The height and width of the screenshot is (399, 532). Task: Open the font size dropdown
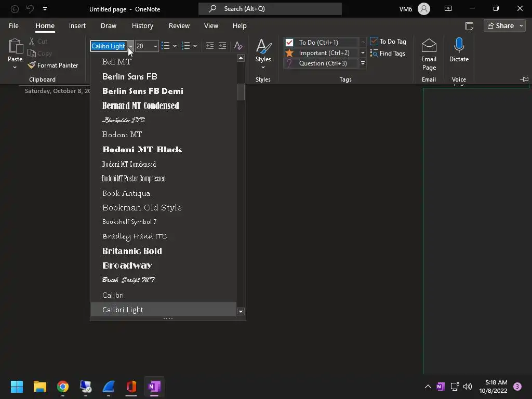(155, 46)
